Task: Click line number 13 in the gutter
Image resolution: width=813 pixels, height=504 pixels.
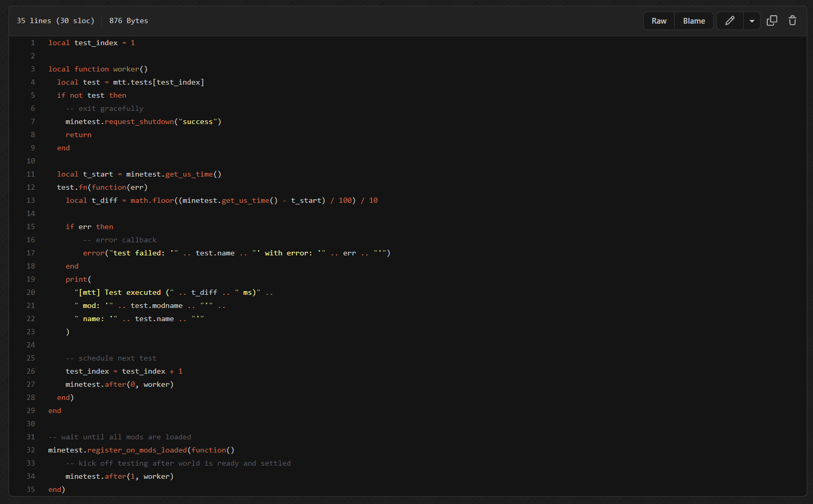Action: coord(31,201)
